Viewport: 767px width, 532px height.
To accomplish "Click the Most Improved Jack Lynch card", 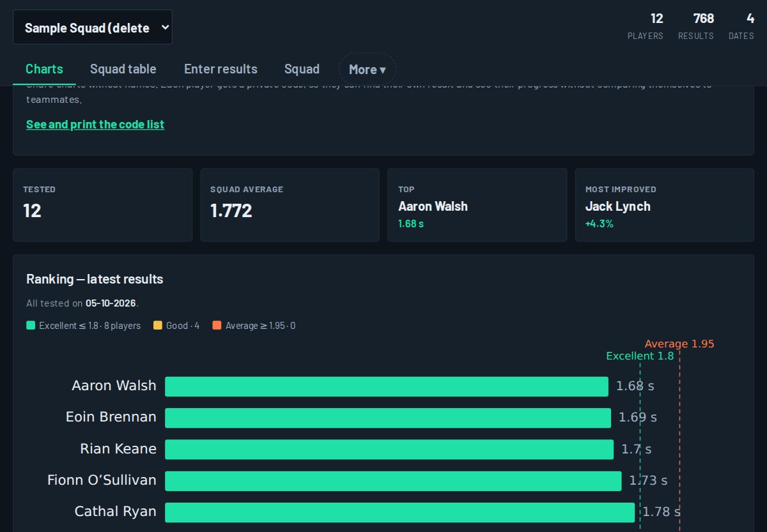I will (x=665, y=205).
